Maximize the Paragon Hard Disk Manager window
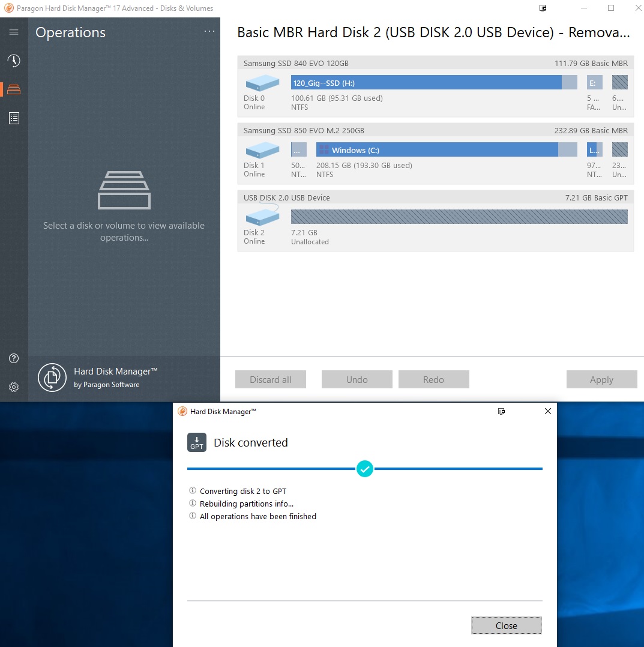The width and height of the screenshot is (644, 647). [x=611, y=8]
